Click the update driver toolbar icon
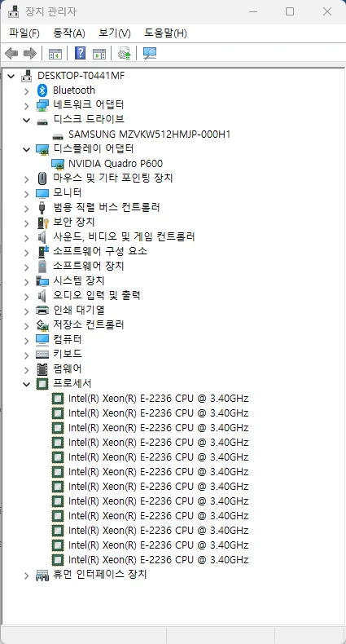Screen dimensions: 346x644 (x=124, y=53)
